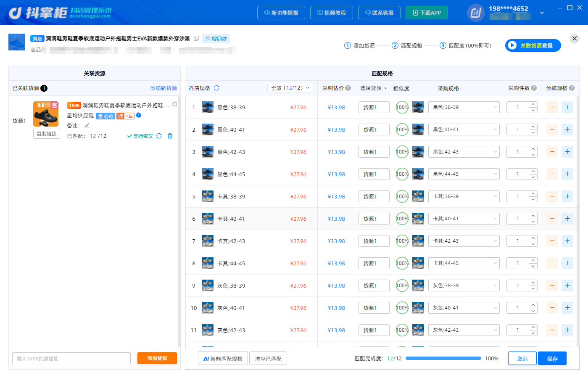Refresh the 抖店规格 list
This screenshot has height=378, width=588.
(216, 88)
